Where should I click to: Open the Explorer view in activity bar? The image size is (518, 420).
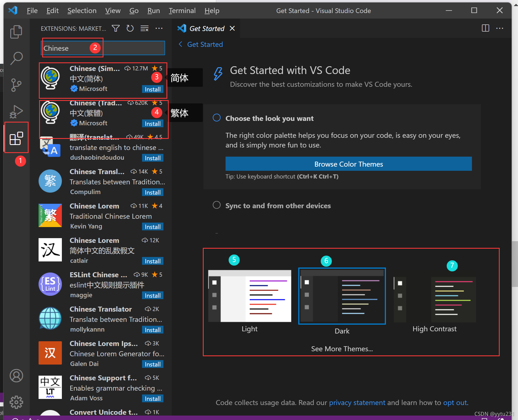[x=16, y=32]
